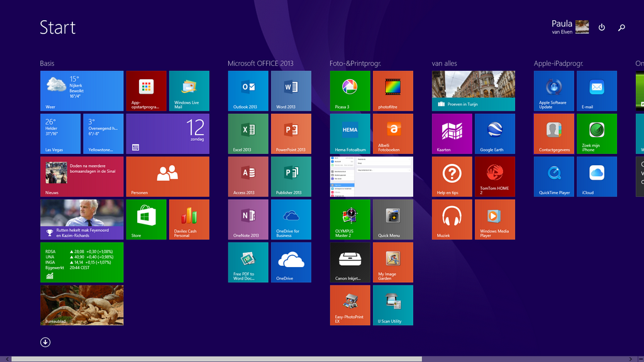Viewport: 644px width, 362px height.
Task: Launch Google Earth
Action: click(494, 134)
